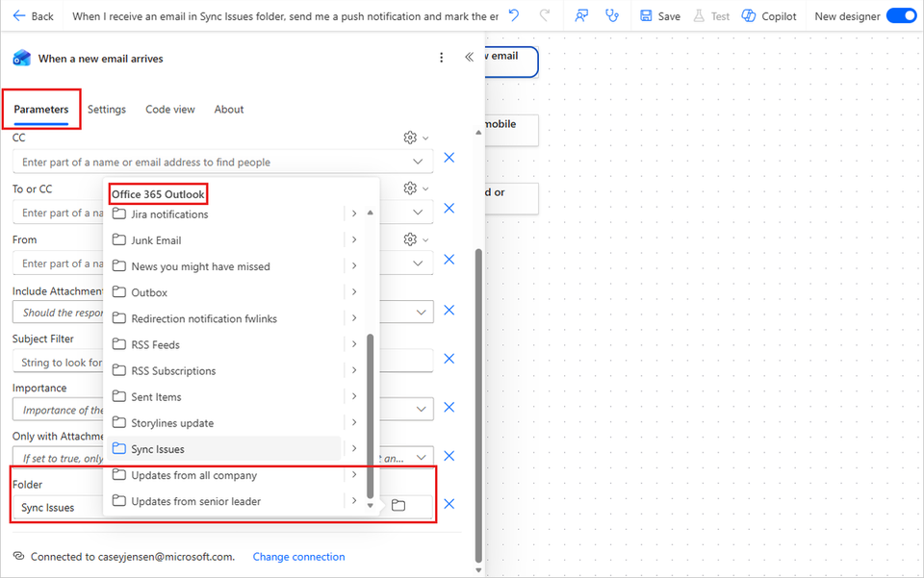Select the RSS Subscriptions folder
The image size is (924, 578).
pyautogui.click(x=226, y=371)
